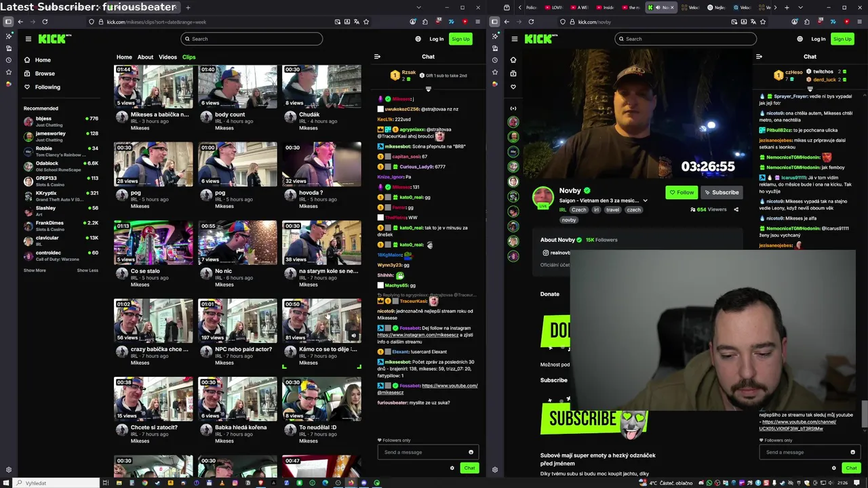Viewport: 868px width, 488px height.
Task: Expand the left chat leaderboard arrow
Action: 428,89
